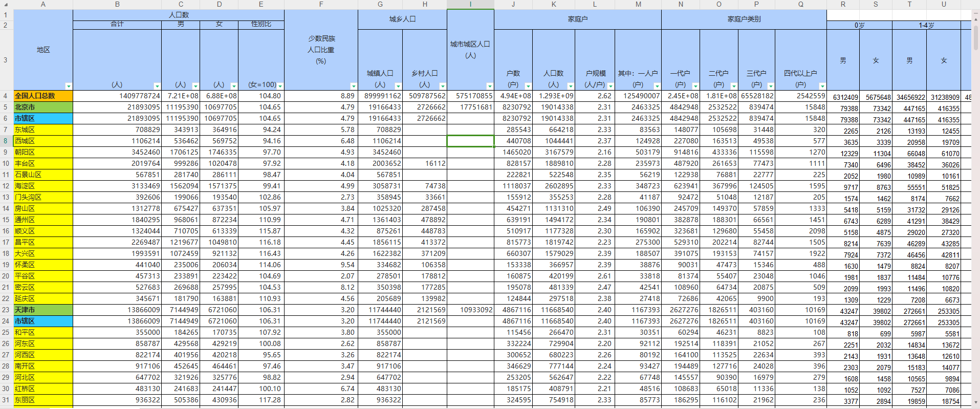Select column T header
Image resolution: width=980 pixels, height=409 pixels.
point(909,4)
